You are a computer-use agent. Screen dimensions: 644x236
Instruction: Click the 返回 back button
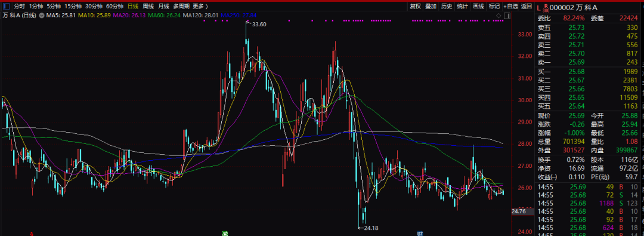click(x=527, y=6)
